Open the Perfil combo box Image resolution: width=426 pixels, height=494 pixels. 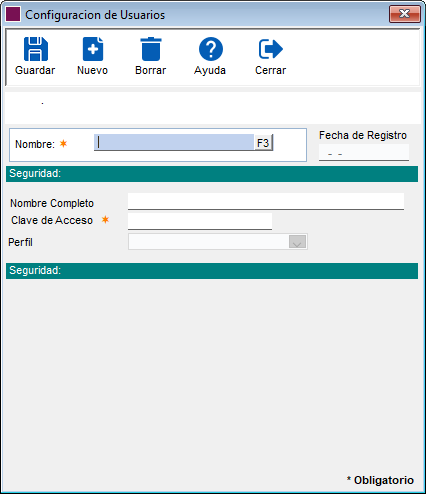(x=218, y=242)
